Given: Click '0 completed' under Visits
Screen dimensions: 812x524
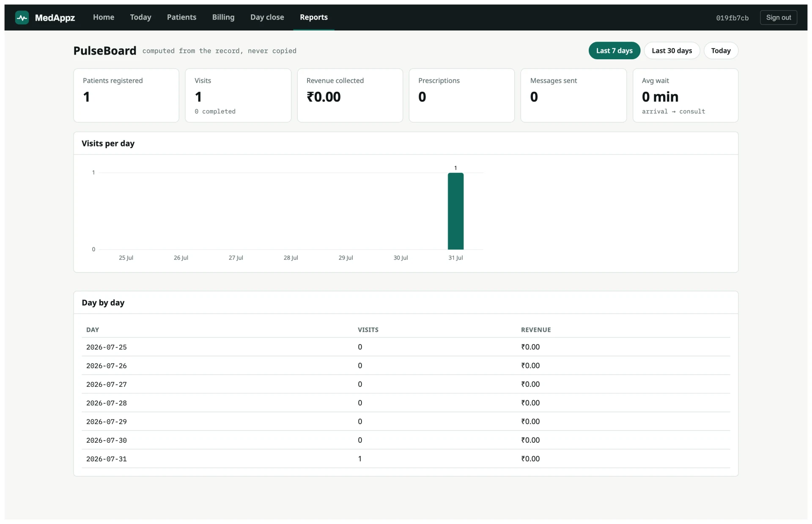Looking at the screenshot, I should 215,111.
